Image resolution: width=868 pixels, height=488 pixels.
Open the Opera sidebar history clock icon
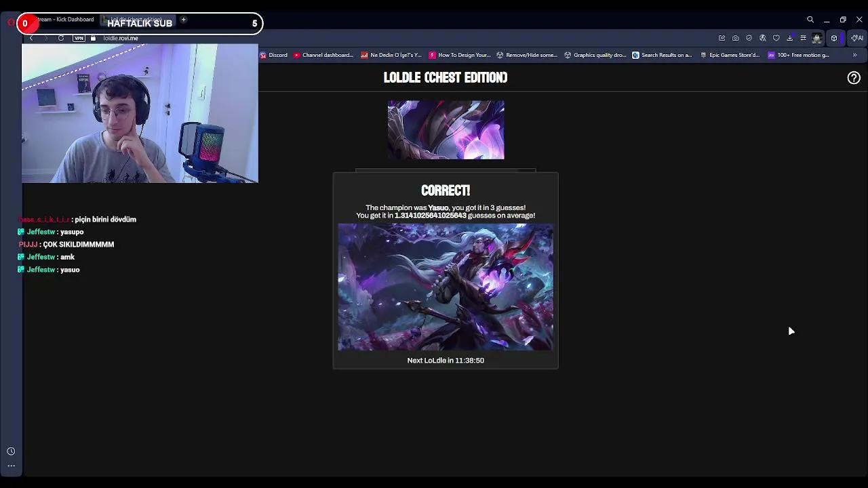(x=11, y=451)
